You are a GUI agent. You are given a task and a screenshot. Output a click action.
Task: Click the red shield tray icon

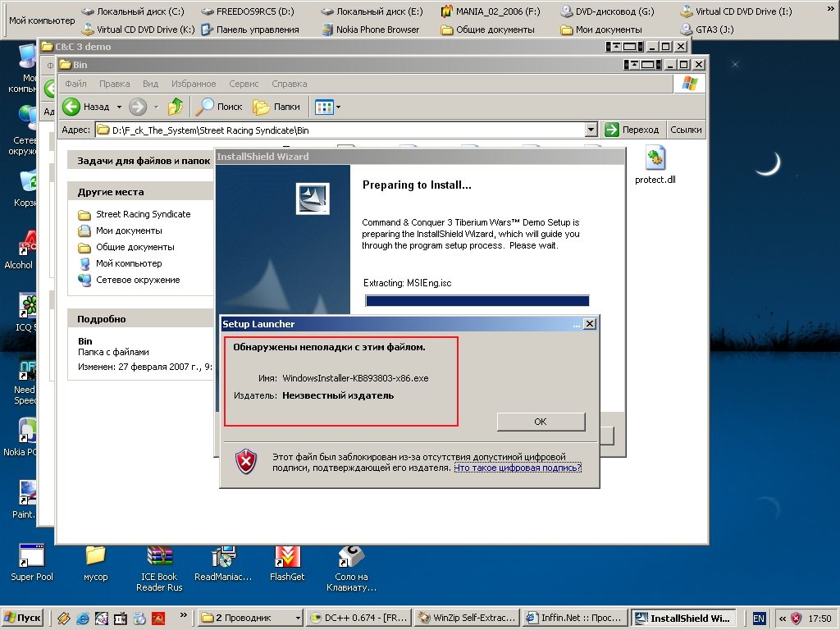[x=796, y=619]
